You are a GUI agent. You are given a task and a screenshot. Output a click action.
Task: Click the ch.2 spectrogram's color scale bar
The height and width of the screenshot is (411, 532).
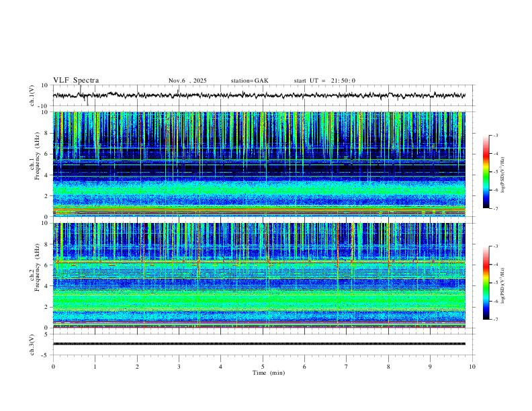click(486, 283)
